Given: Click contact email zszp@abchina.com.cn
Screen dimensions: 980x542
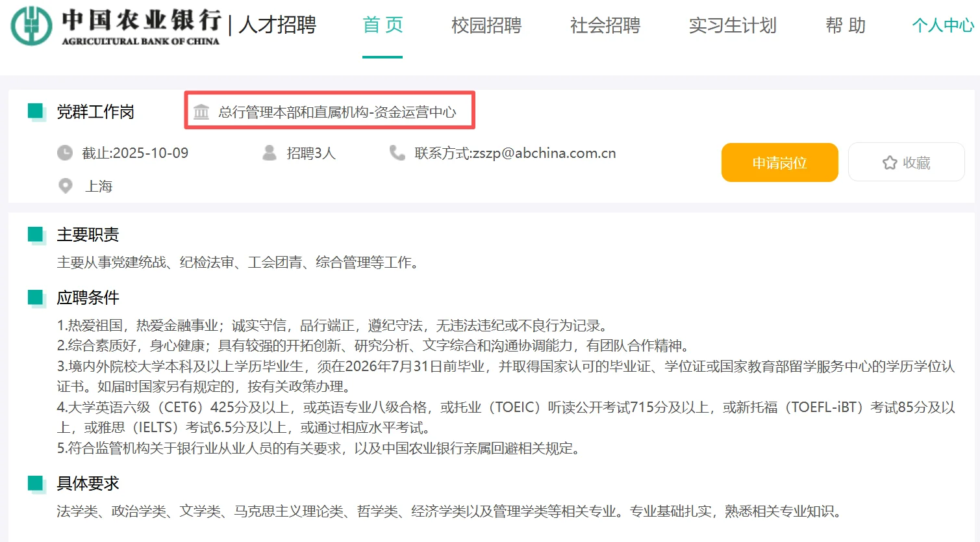Looking at the screenshot, I should [x=544, y=153].
